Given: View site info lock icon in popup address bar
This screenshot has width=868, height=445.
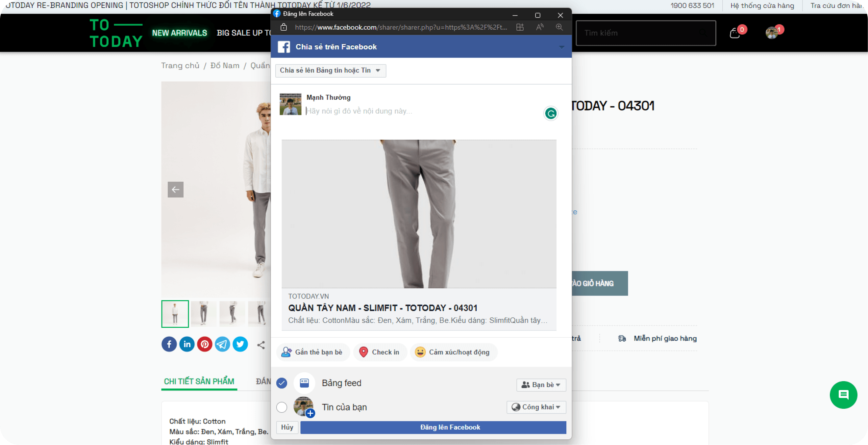Looking at the screenshot, I should (284, 27).
